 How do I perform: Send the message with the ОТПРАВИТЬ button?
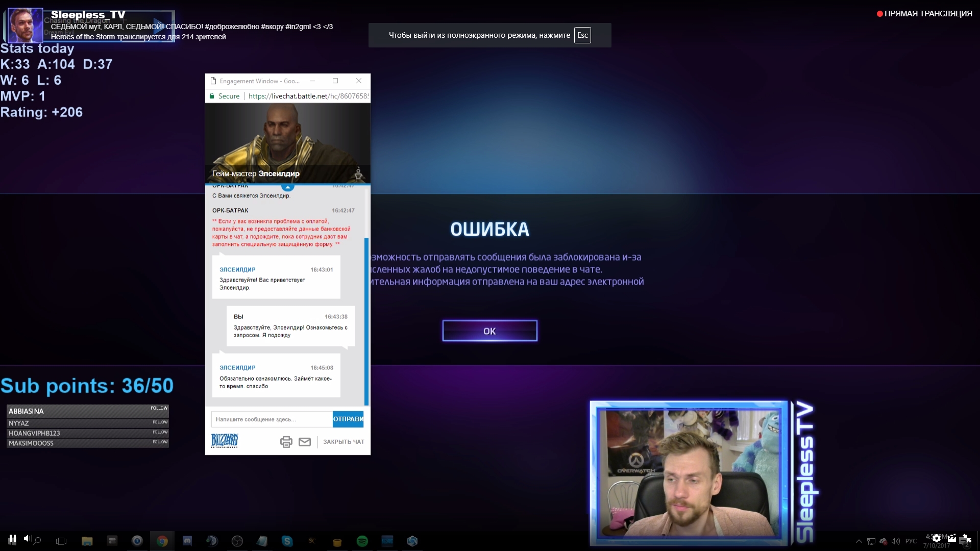(348, 419)
